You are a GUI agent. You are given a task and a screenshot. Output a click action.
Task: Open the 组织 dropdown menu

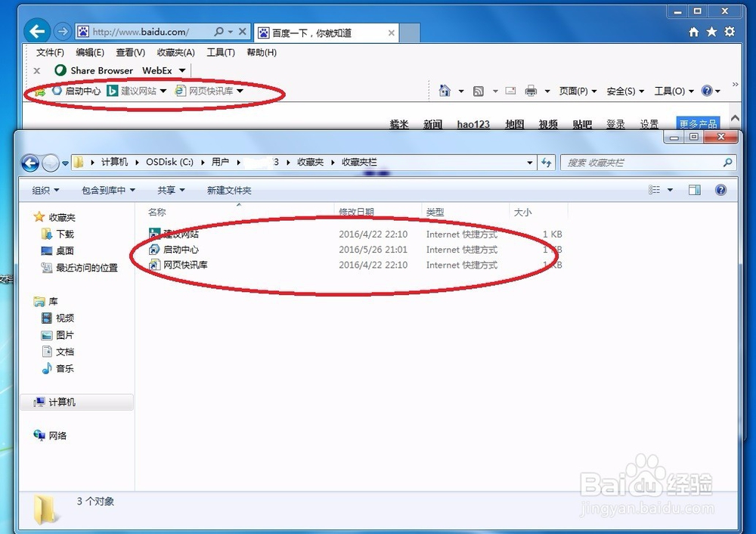45,191
